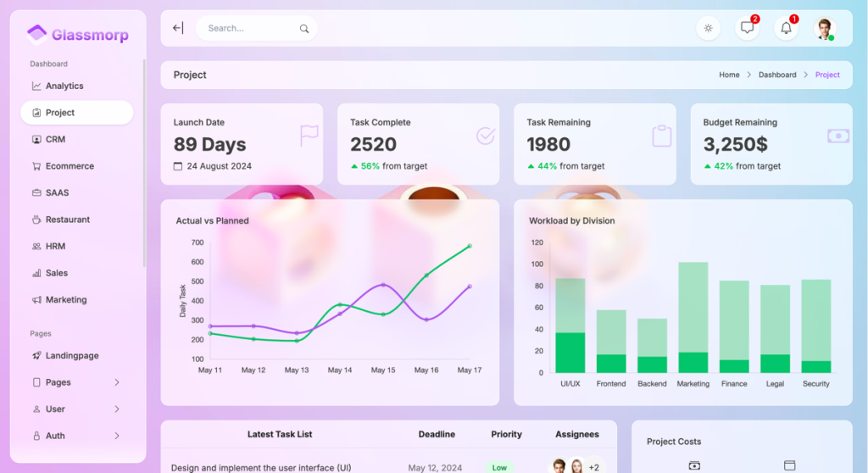This screenshot has height=473, width=868.
Task: Select Ecommerce from the sidebar menu
Action: [70, 166]
